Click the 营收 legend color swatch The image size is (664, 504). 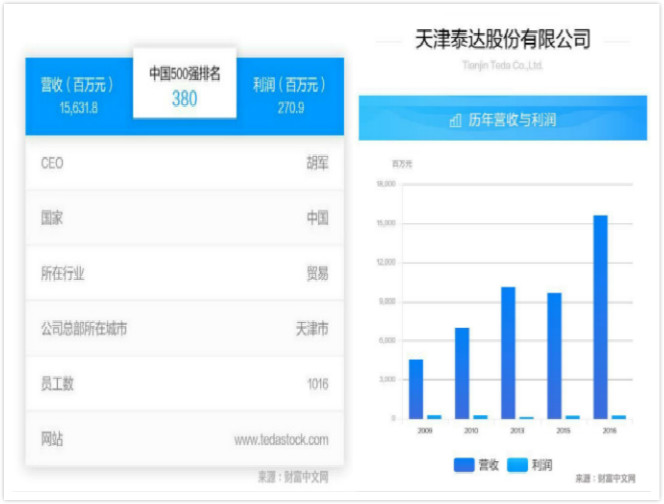click(x=463, y=465)
